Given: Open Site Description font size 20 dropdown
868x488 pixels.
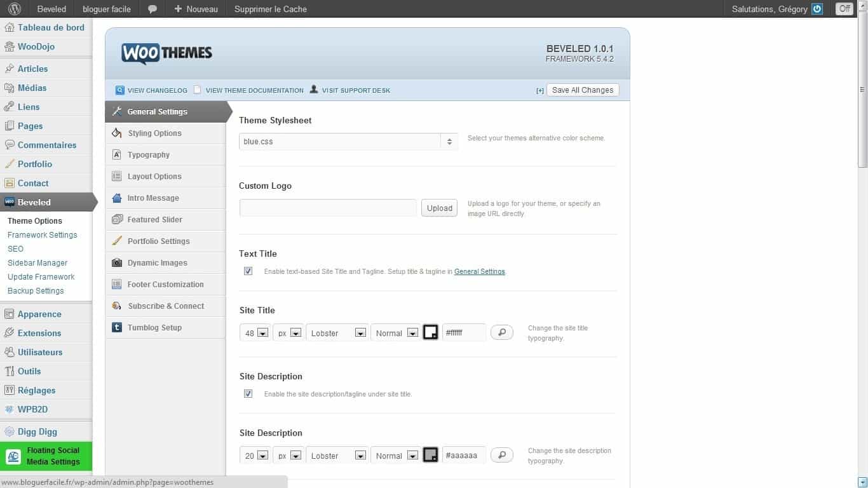Looking at the screenshot, I should click(x=255, y=456).
